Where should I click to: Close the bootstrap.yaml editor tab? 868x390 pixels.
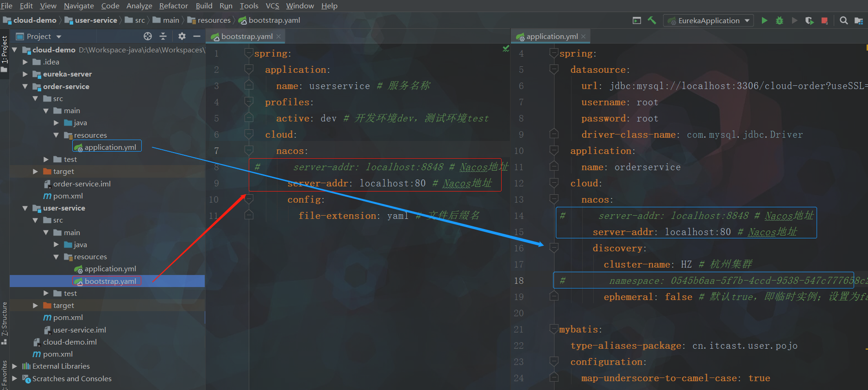(x=278, y=36)
